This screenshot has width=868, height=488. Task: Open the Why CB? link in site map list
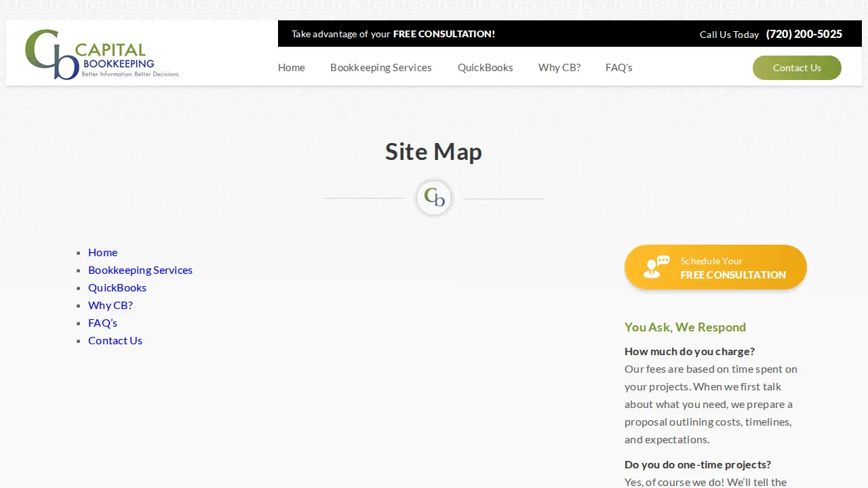111,305
